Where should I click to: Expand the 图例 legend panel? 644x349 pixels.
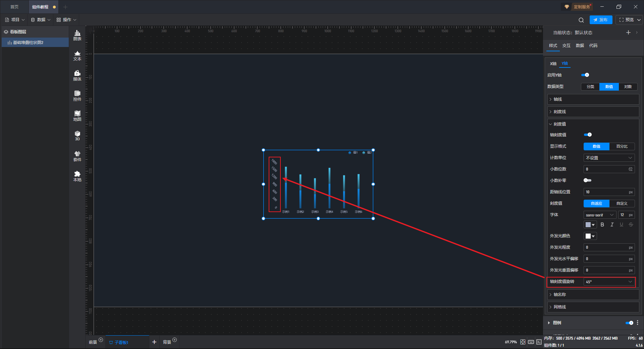tap(549, 323)
